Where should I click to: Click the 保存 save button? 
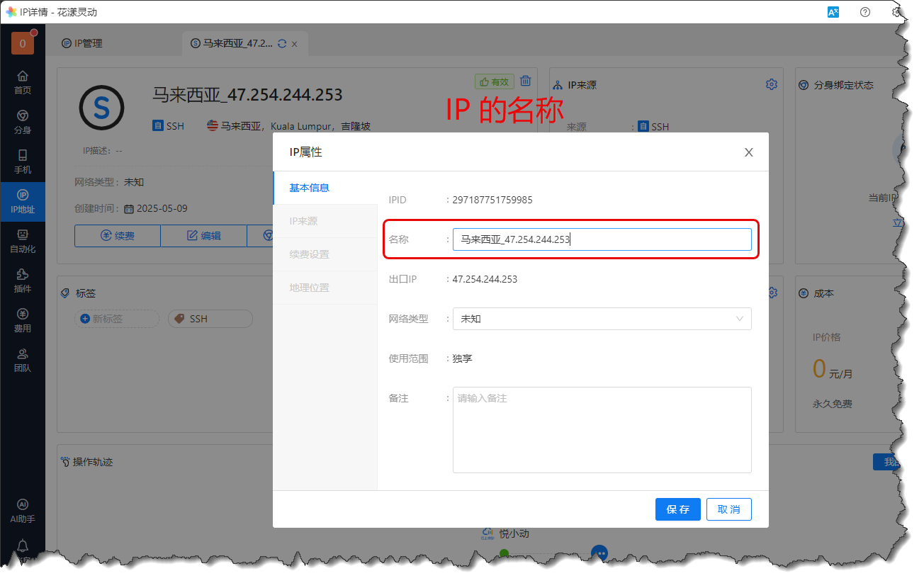point(677,509)
